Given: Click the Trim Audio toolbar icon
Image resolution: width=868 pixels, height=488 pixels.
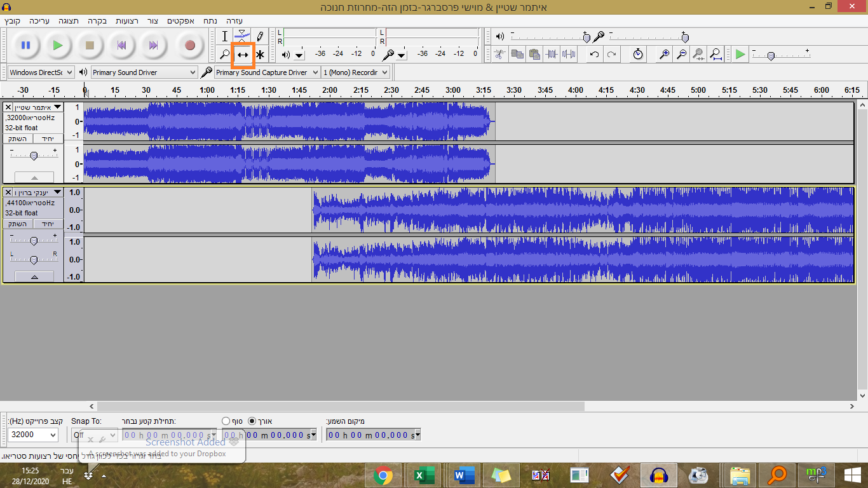Looking at the screenshot, I should point(552,54).
